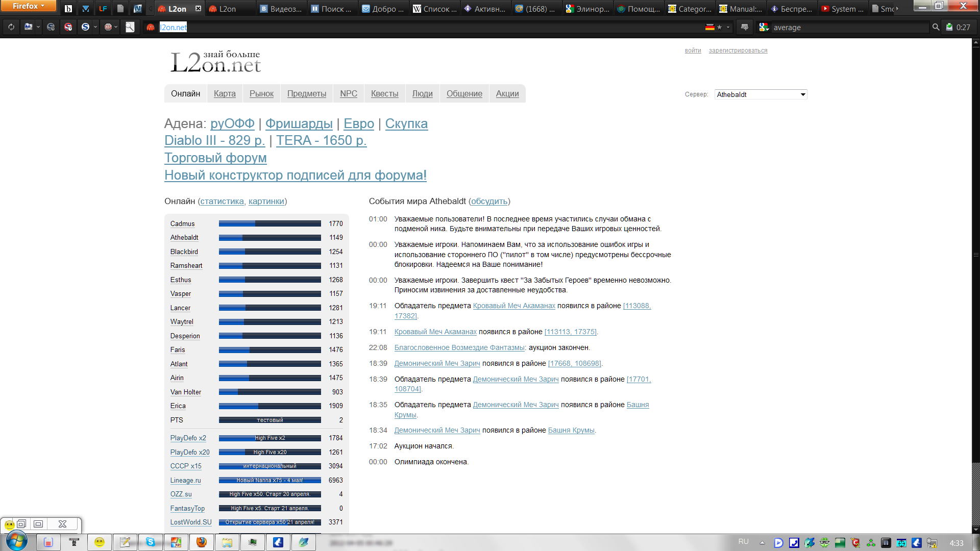The width and height of the screenshot is (980, 551).
Task: Expand the blue S icon dropdown arrow
Action: [95, 27]
